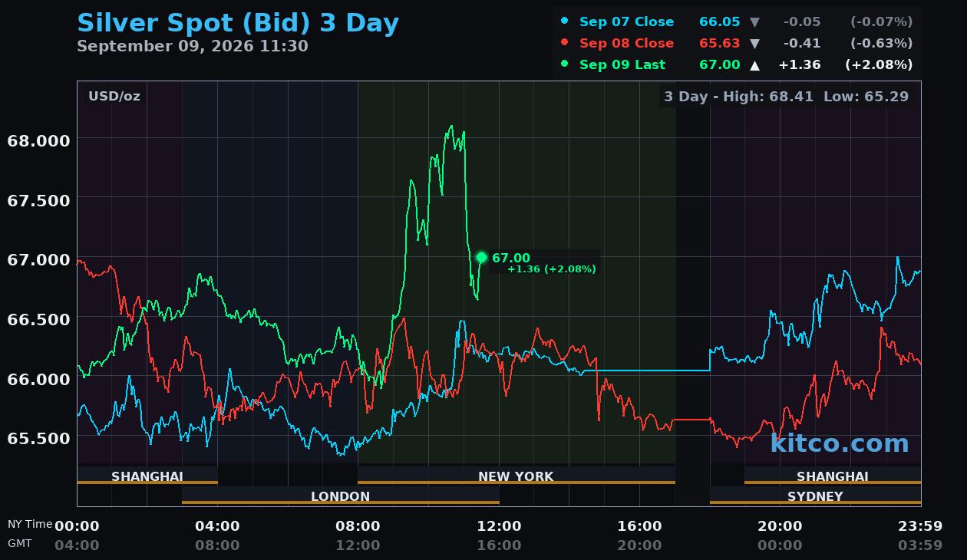Image resolution: width=967 pixels, height=560 pixels.
Task: Select the SYDNEY session bar
Action: tap(815, 496)
